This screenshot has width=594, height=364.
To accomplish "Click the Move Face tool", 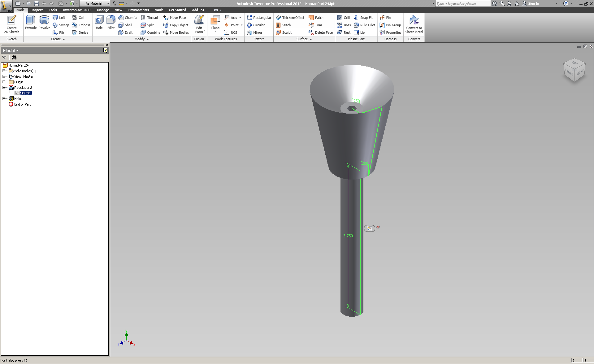I will pos(175,18).
